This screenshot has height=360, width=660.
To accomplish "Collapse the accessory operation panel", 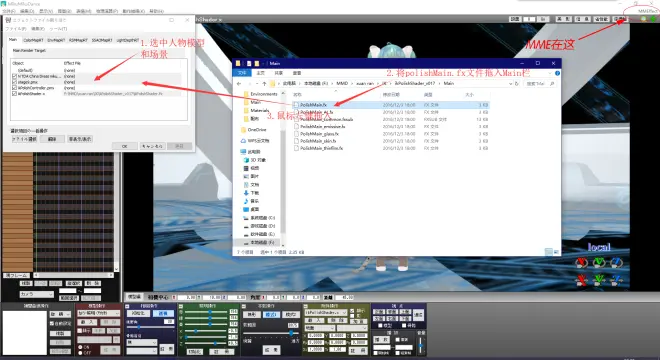I will point(306,306).
